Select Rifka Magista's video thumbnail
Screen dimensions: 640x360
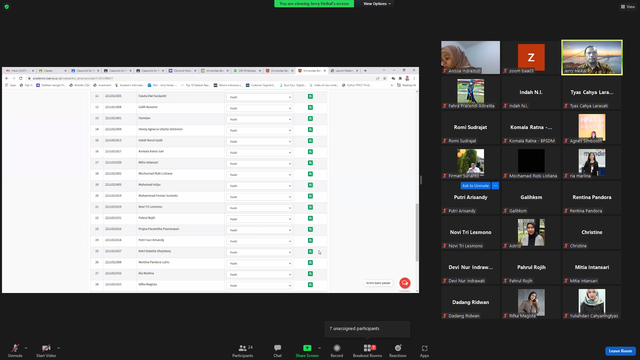[x=531, y=302]
